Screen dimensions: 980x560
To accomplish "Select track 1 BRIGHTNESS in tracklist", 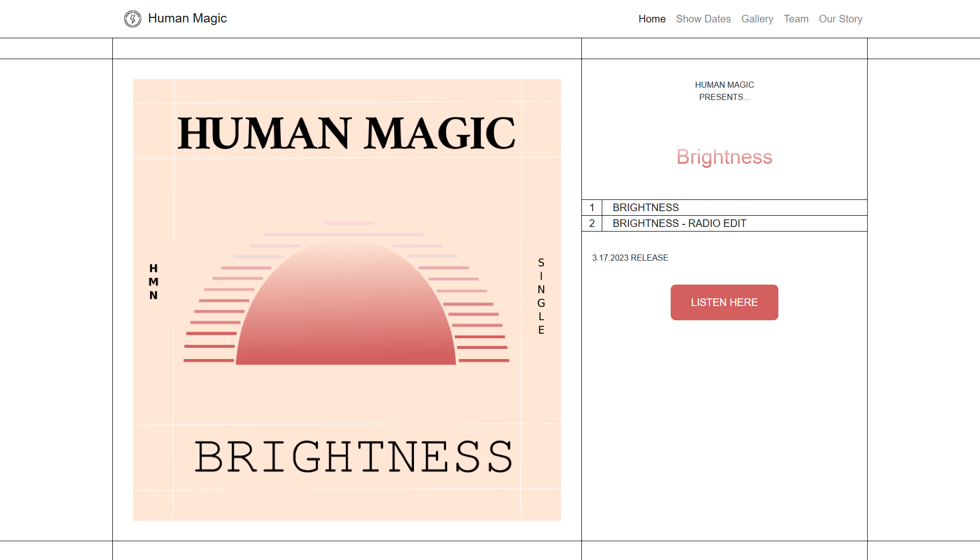I will point(724,208).
